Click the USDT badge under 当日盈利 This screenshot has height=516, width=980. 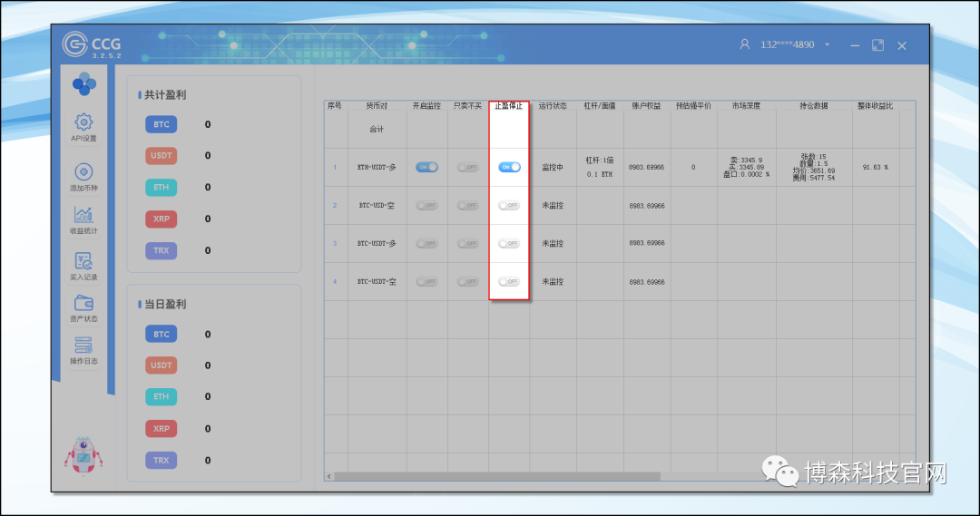click(x=162, y=365)
